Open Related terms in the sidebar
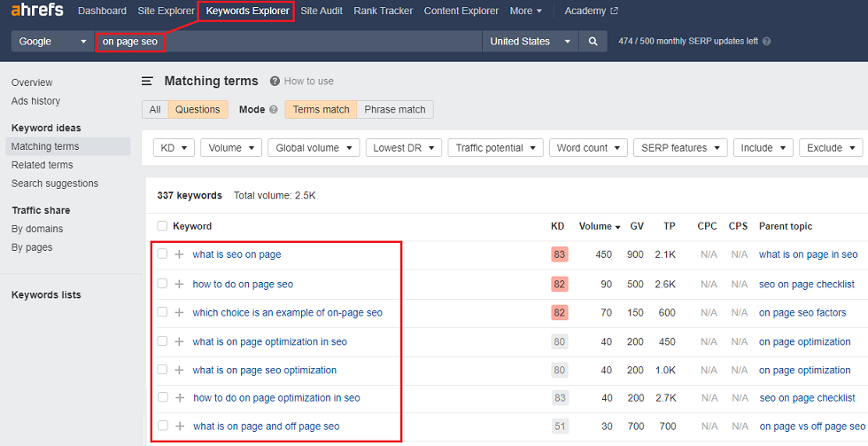 pyautogui.click(x=43, y=165)
